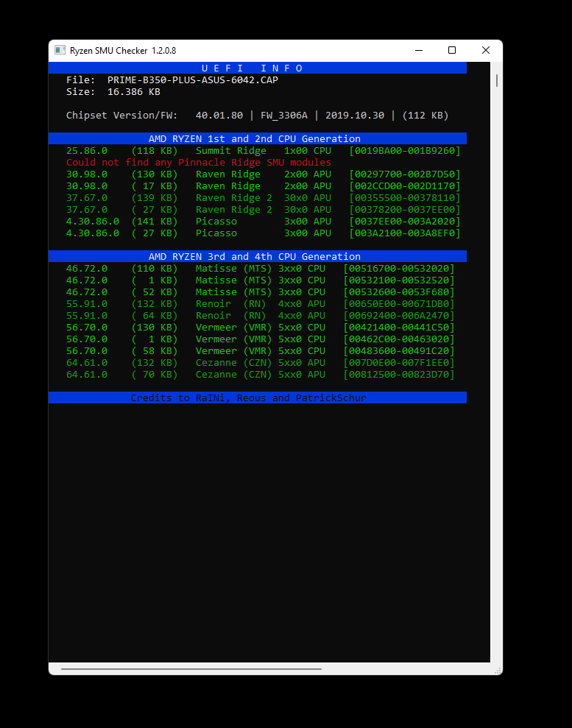
Task: Click the red Pinnacle Ridge error line
Action: click(199, 163)
